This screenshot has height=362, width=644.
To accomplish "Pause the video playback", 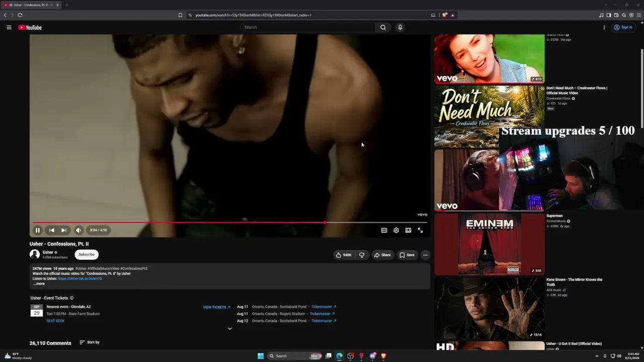I will [38, 230].
